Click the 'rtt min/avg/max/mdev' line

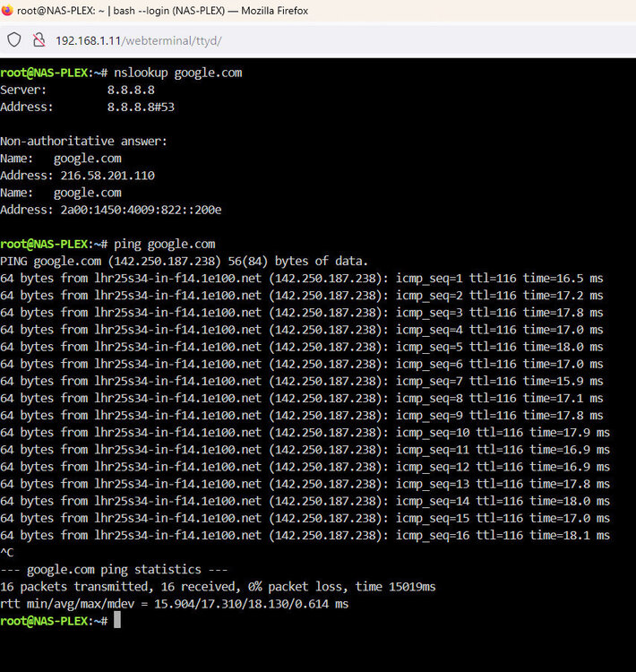click(x=175, y=604)
